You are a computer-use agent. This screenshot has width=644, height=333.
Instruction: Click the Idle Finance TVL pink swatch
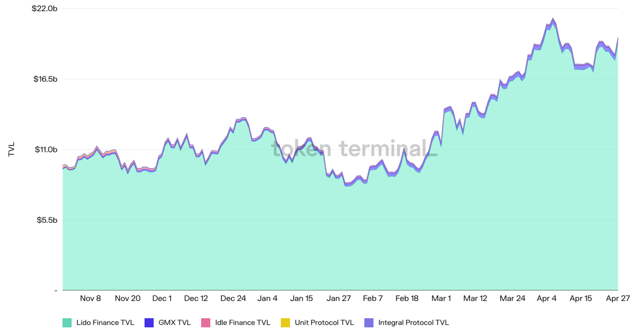click(205, 322)
